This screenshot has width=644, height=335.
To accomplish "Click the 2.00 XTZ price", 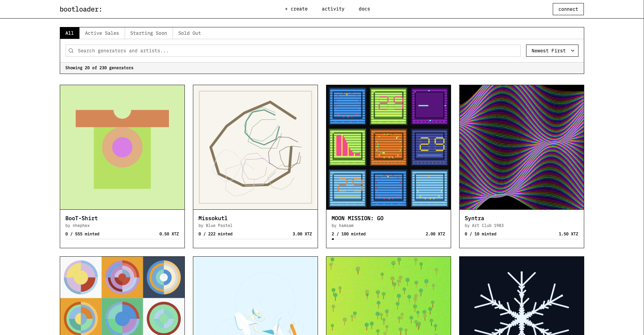I will point(435,234).
